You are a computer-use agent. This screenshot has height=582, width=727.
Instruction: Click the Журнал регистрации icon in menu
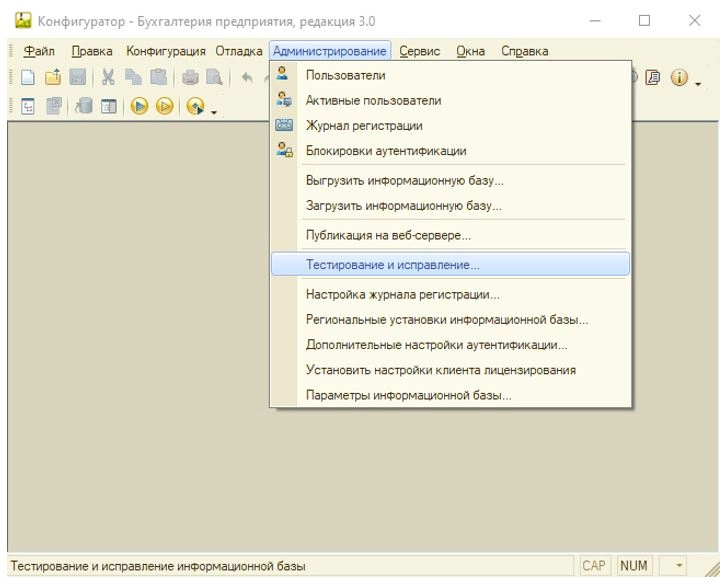tap(284, 125)
